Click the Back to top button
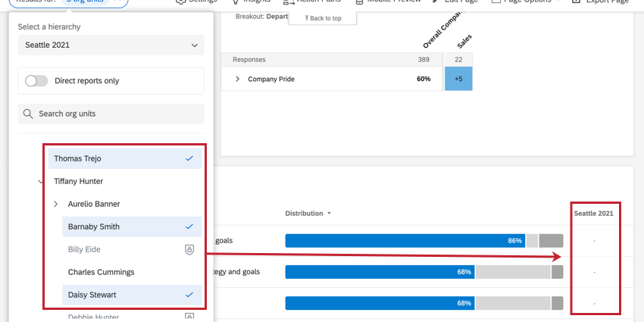 tap(323, 18)
